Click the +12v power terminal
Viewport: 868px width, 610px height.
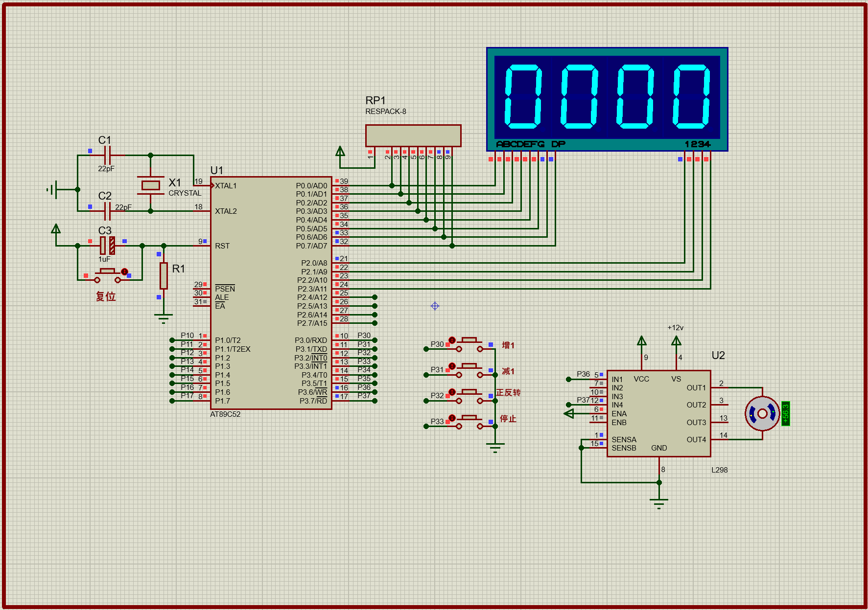[x=676, y=341]
